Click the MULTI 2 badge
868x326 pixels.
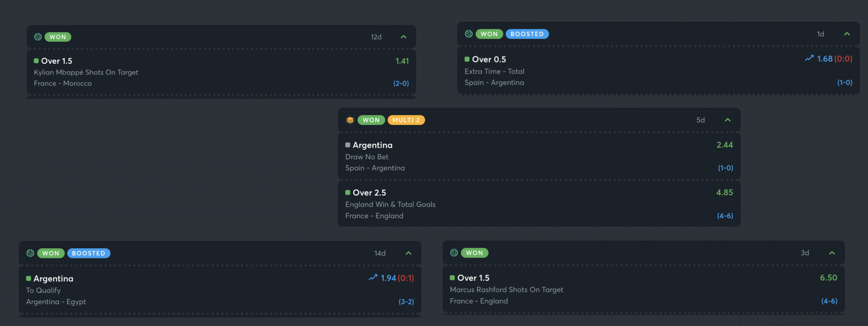click(406, 120)
